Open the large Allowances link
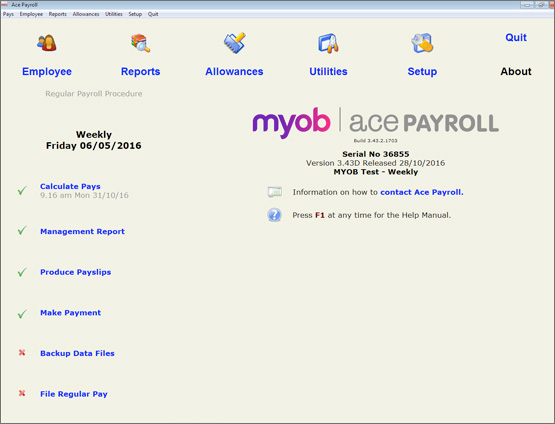The width and height of the screenshot is (555, 424). (234, 71)
